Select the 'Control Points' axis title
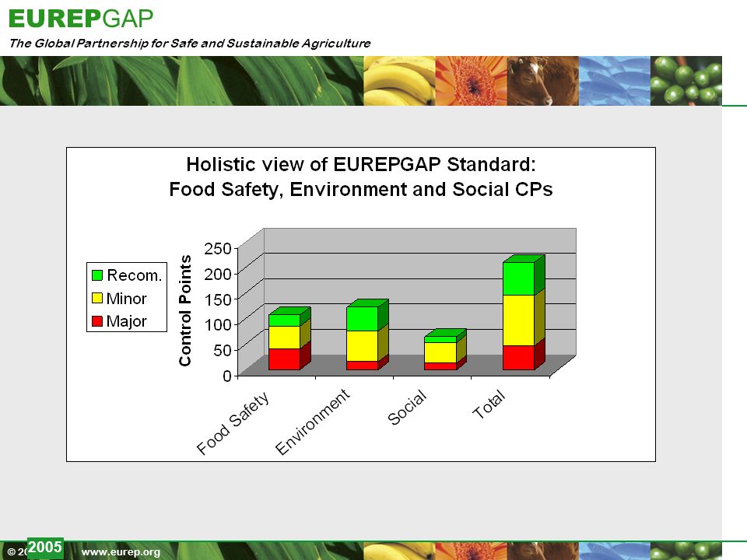 click(185, 310)
